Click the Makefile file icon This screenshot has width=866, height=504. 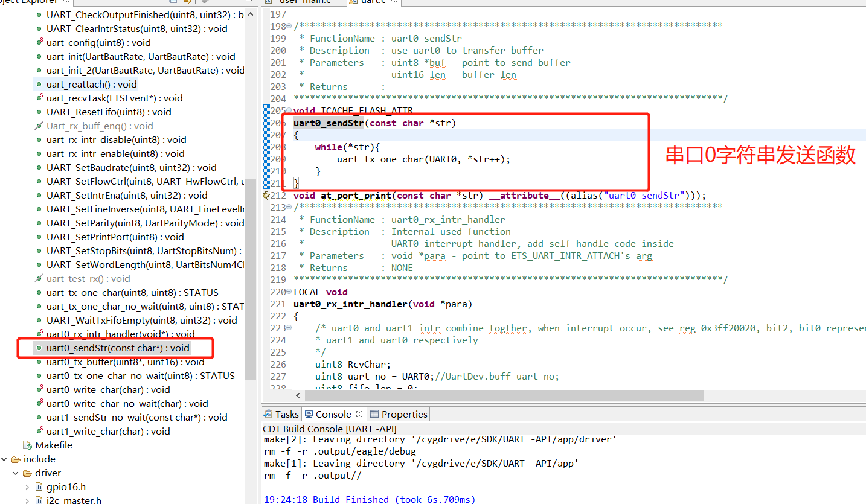coord(27,445)
